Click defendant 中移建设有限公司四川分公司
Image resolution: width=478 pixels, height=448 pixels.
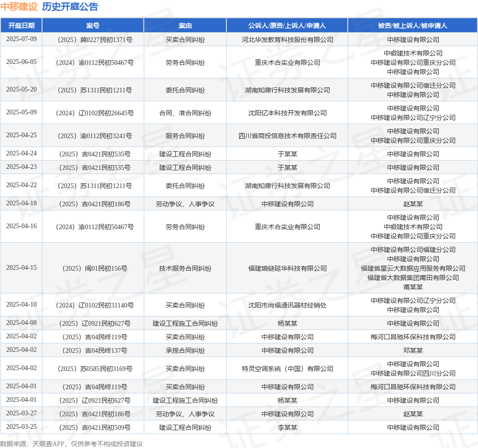click(x=413, y=374)
